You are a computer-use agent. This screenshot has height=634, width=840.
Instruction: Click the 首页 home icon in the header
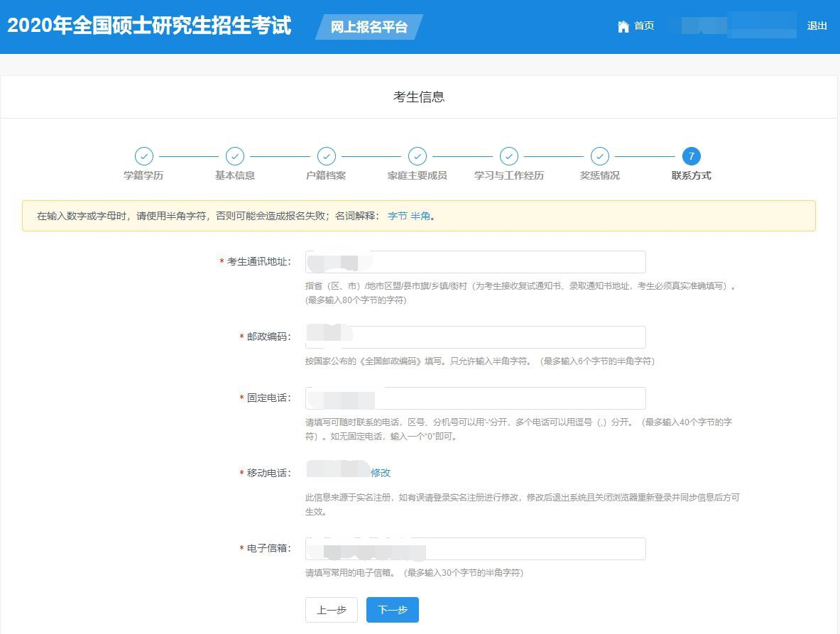tap(623, 26)
